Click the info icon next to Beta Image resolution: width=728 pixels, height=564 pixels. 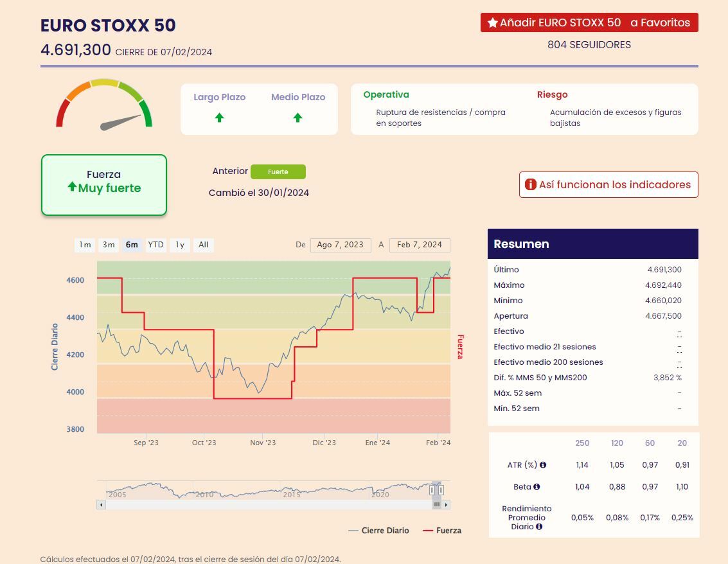[537, 487]
